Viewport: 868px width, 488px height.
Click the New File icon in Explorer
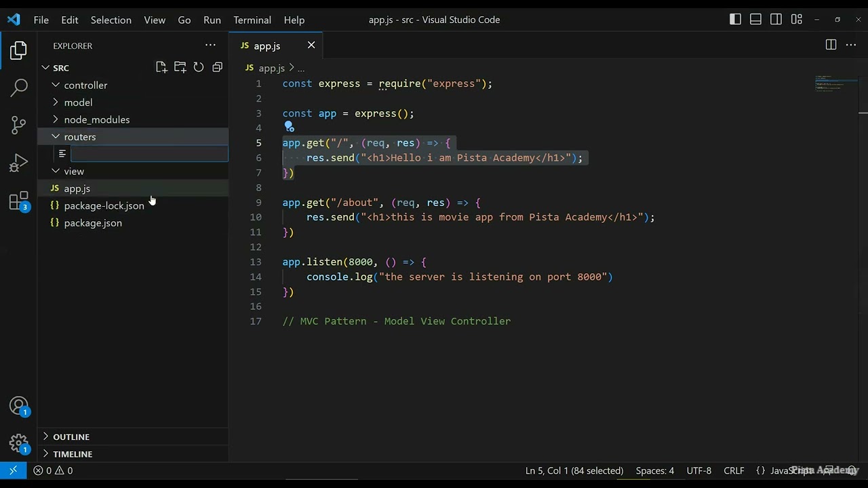point(161,67)
